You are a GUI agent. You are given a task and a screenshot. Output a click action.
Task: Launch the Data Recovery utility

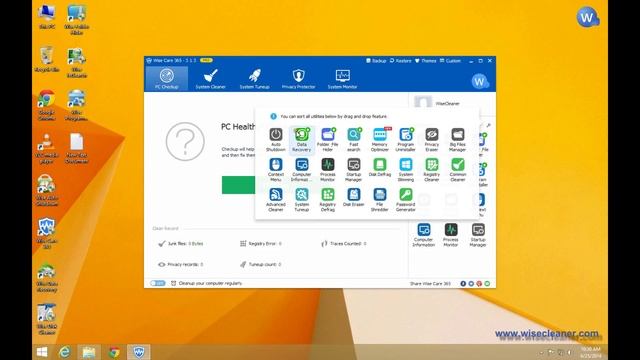pos(301,140)
